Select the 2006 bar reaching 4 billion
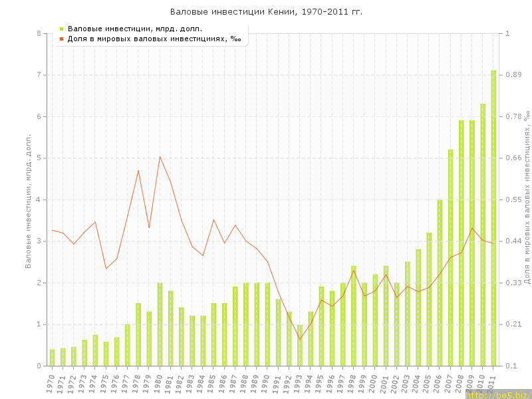This screenshot has height=399, width=532. pos(440,283)
